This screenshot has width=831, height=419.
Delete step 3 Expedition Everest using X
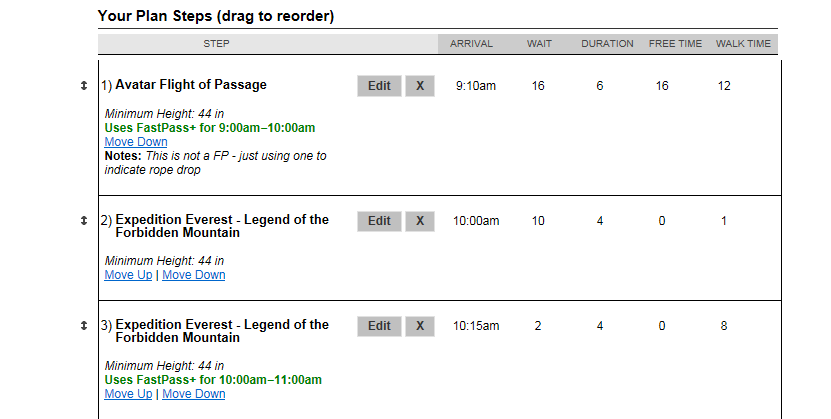click(x=420, y=326)
